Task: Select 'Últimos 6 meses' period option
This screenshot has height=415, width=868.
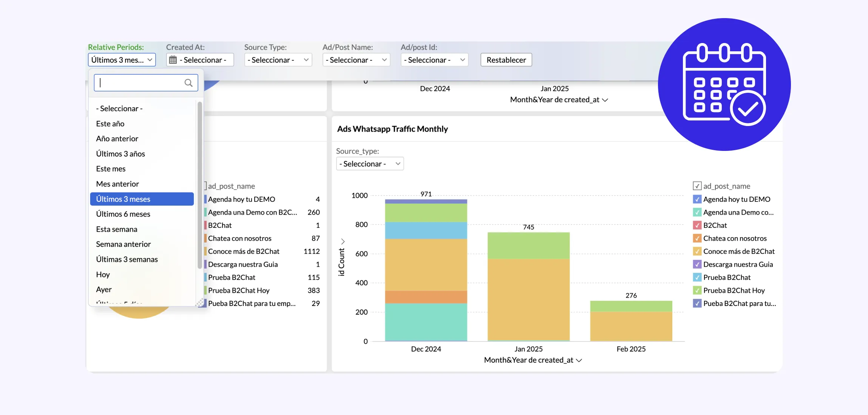Action: click(142, 214)
